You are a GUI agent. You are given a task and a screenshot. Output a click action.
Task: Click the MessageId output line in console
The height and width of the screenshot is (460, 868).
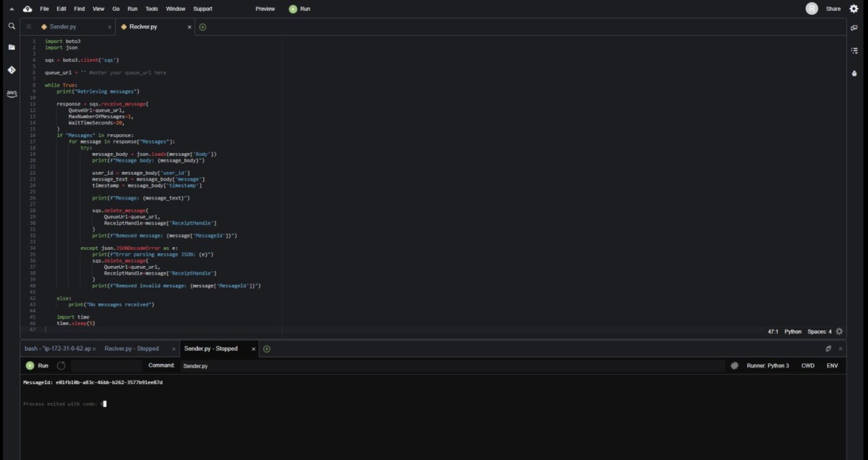(93, 383)
